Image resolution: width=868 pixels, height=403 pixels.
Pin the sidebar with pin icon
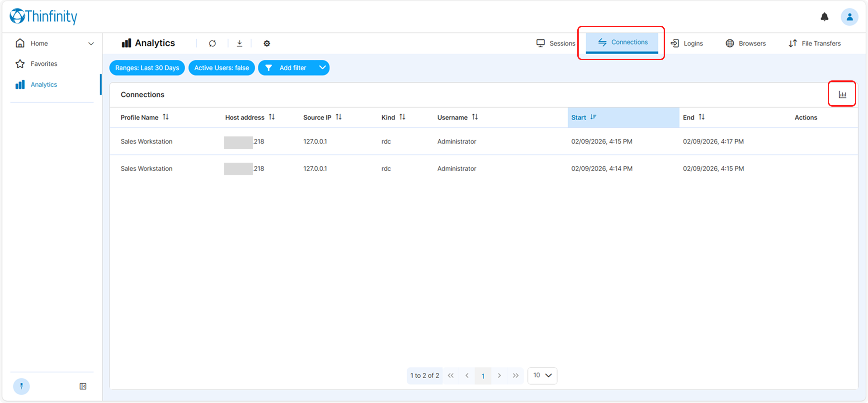pyautogui.click(x=21, y=386)
